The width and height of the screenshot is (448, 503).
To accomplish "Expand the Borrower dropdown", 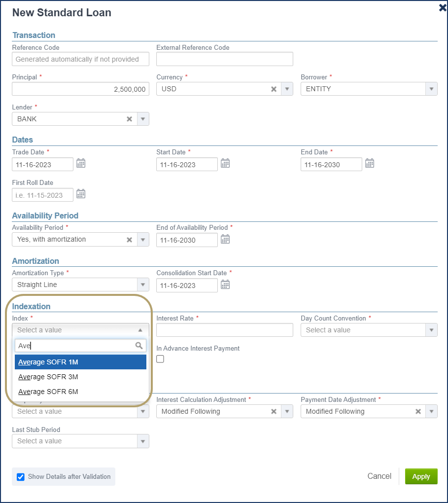I will pyautogui.click(x=432, y=89).
